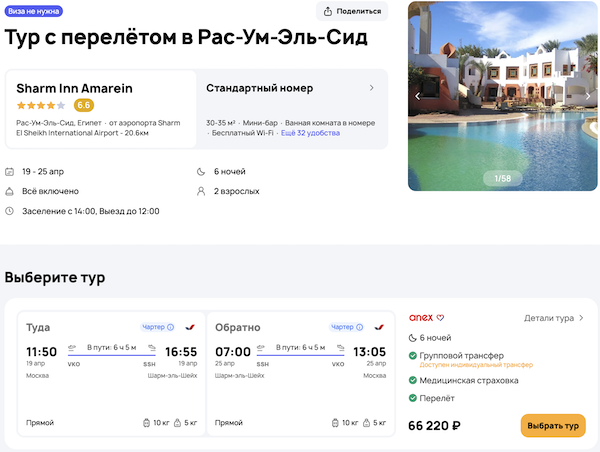The image size is (600, 452).
Task: Expand Стандартный номер room details chevron
Action: coord(372,88)
